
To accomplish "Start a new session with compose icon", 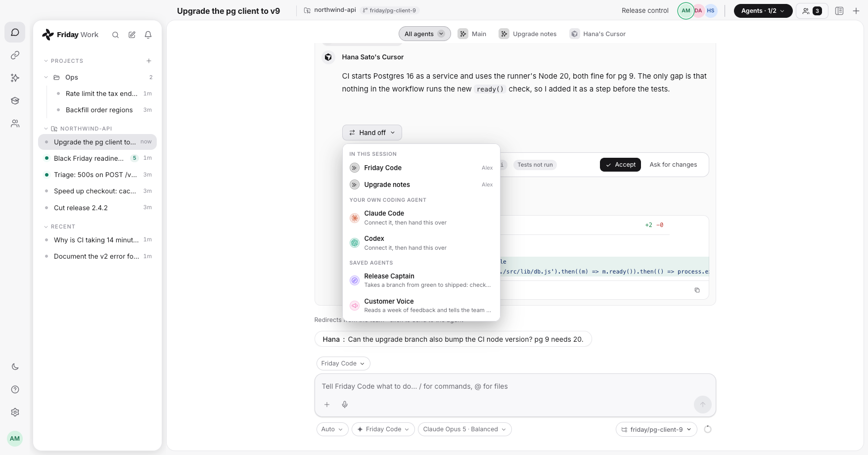I will (132, 35).
